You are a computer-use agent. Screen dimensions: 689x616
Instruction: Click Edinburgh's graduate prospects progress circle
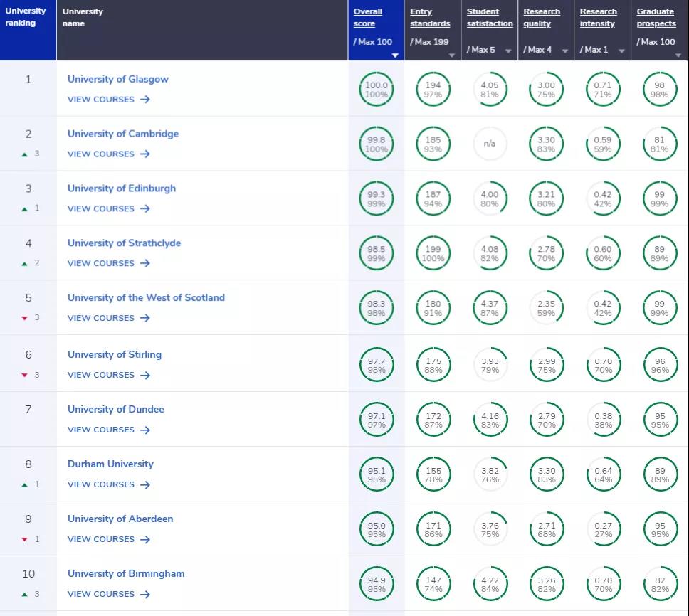659,199
